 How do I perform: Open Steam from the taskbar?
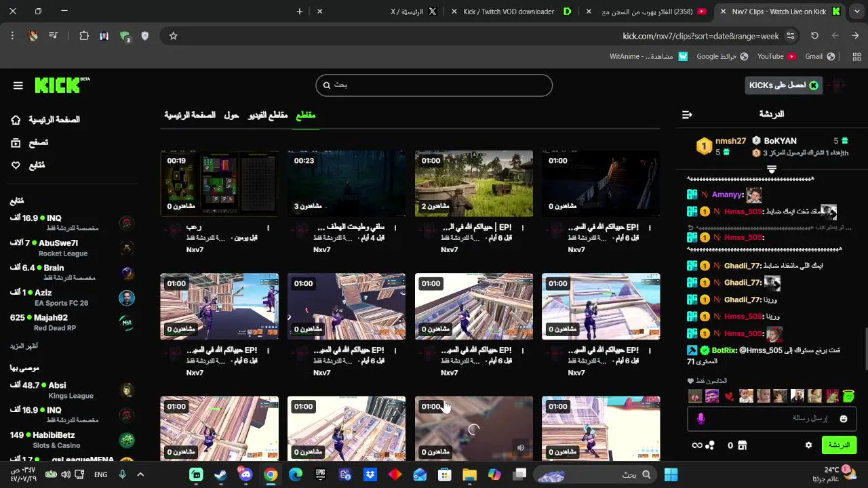tap(220, 474)
